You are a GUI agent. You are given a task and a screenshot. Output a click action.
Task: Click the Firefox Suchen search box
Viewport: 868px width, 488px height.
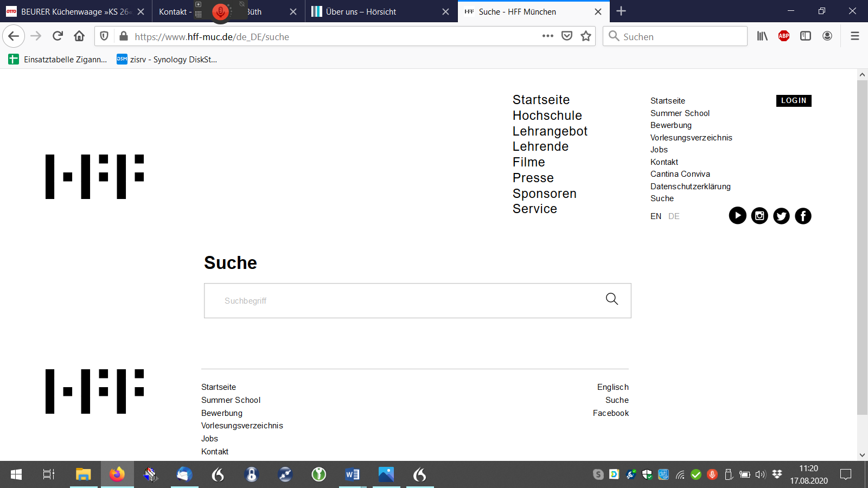coord(675,36)
